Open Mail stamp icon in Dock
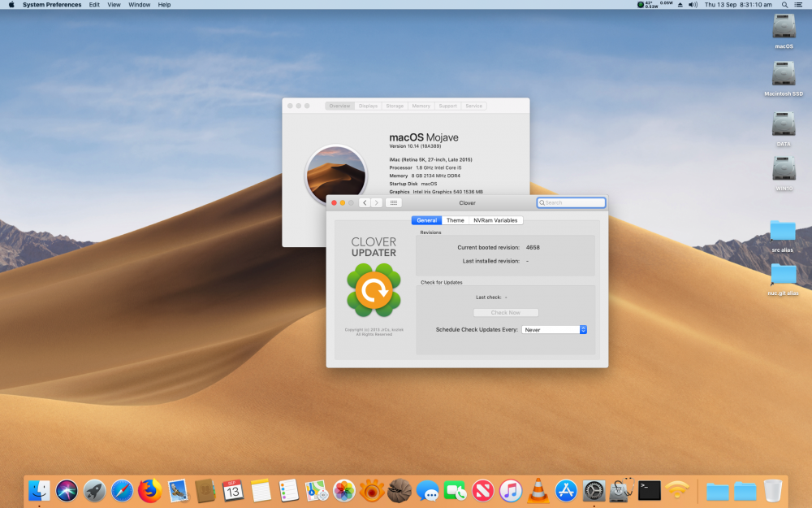The height and width of the screenshot is (508, 812). coord(178,490)
